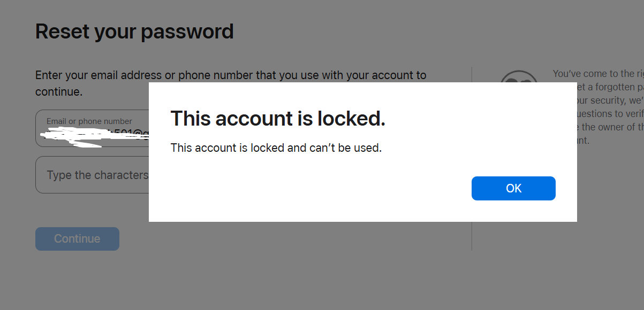Click the word continue. under the instruction
644x310 pixels.
pos(59,91)
